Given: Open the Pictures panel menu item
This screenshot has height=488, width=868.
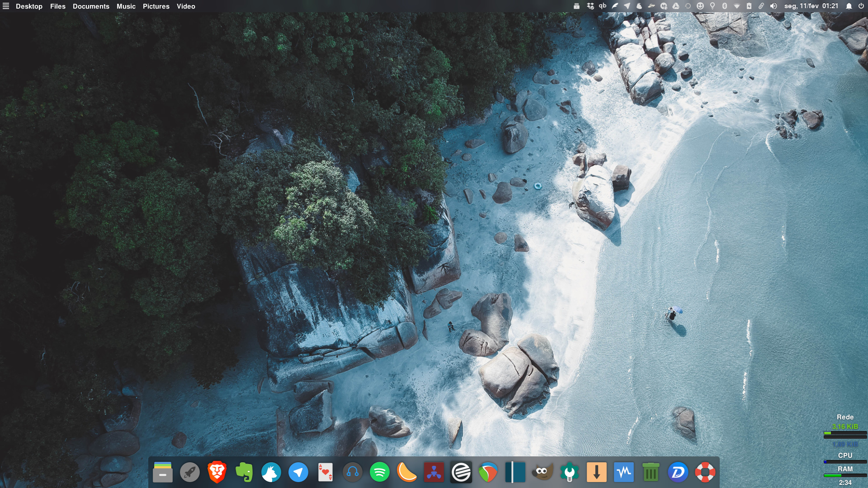Looking at the screenshot, I should click(x=156, y=6).
